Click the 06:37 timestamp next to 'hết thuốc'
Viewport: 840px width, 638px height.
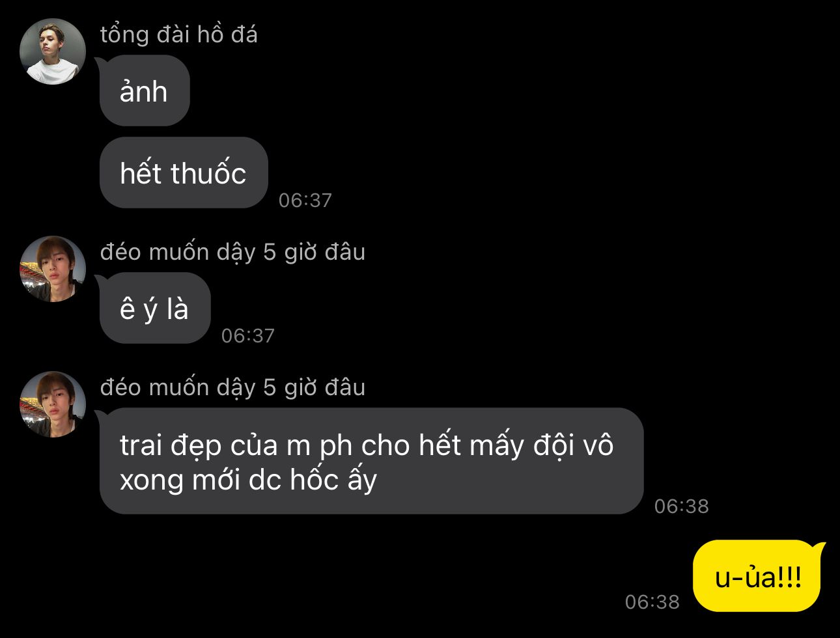point(305,200)
